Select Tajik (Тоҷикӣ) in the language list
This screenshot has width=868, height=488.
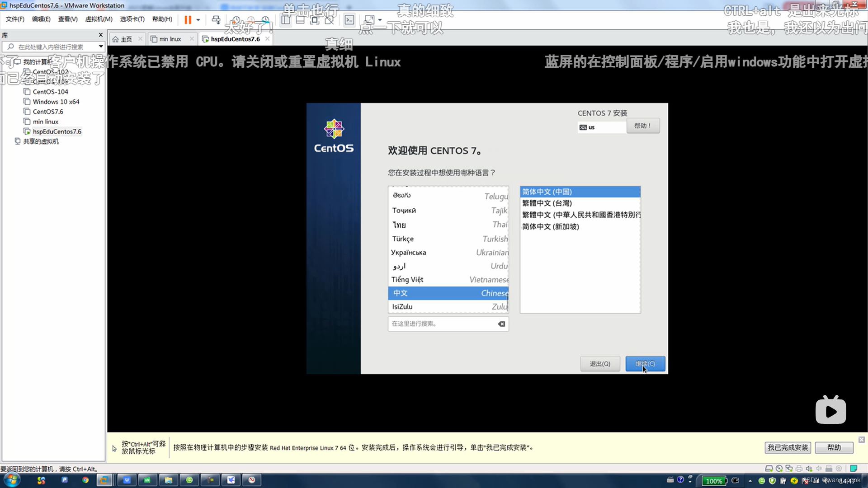[448, 210]
